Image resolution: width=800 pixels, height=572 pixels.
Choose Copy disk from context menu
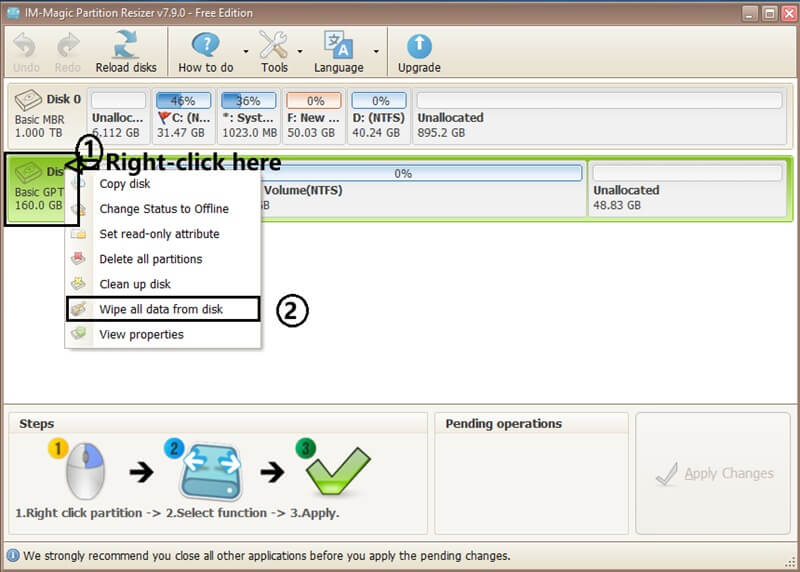coord(163,184)
